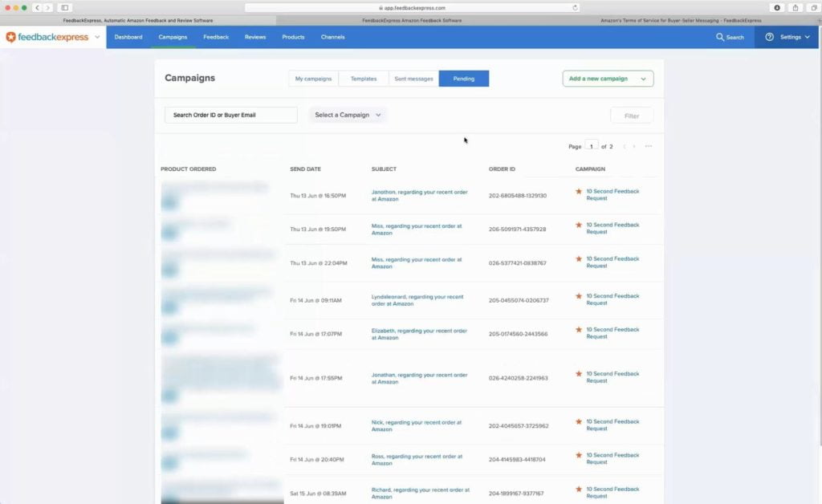Screen dimensions: 822x504
Task: Go to next page arrow
Action: point(634,147)
